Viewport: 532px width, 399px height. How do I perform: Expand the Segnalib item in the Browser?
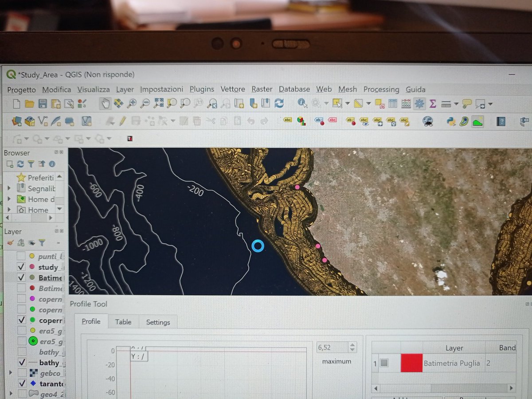(x=9, y=188)
